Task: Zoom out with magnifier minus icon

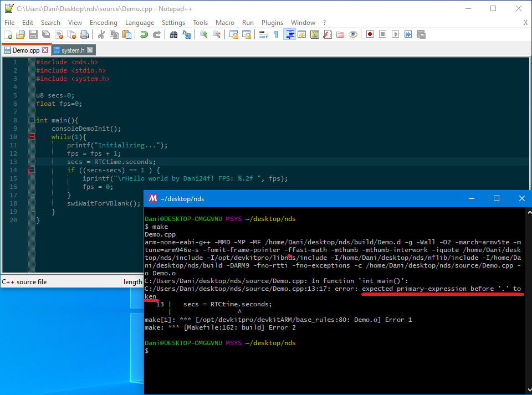Action: coord(217,34)
